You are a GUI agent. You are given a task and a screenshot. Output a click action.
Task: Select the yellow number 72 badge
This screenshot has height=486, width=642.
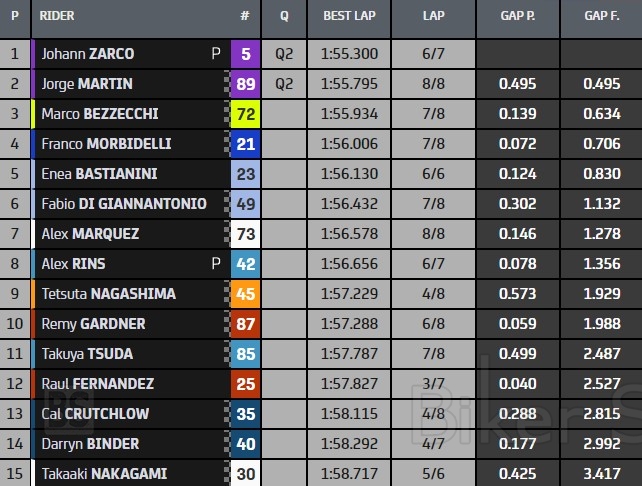[x=245, y=115]
